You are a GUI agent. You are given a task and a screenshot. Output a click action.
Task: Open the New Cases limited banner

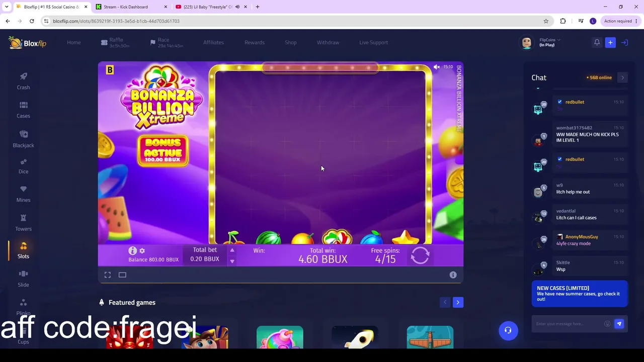580,294
